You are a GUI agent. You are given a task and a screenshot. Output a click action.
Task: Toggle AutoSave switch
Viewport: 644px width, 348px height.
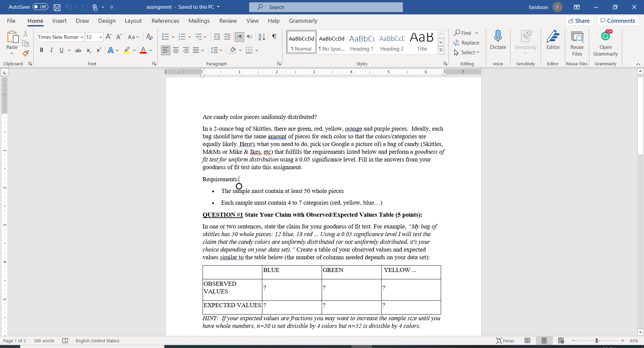tap(40, 7)
